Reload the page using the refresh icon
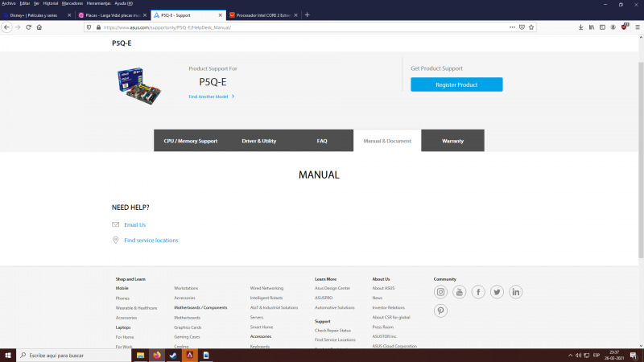The height and width of the screenshot is (362, 644). (x=28, y=27)
